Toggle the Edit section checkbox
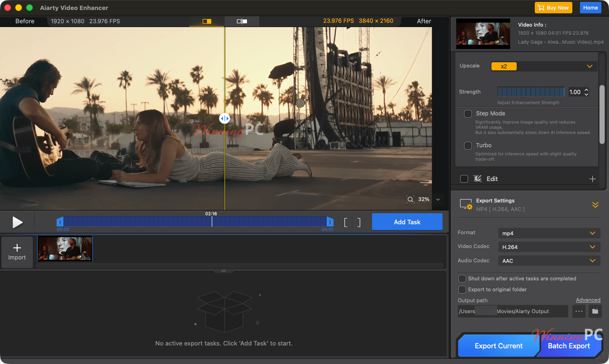 464,179
